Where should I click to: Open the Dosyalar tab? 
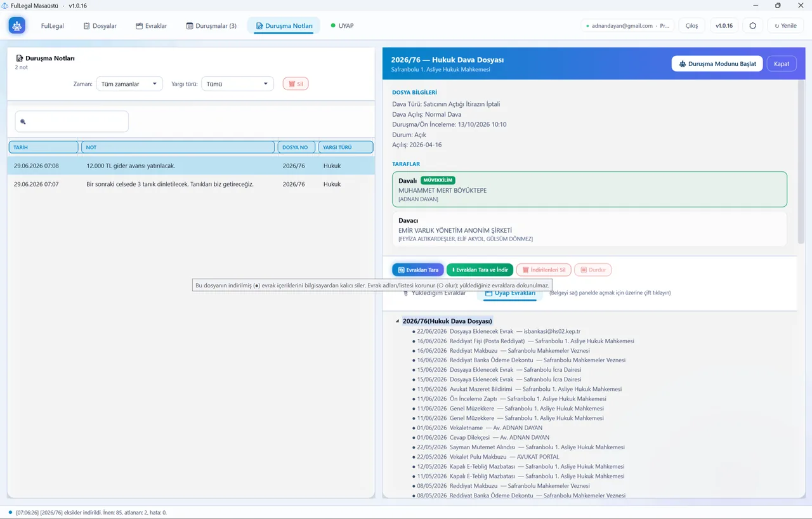(100, 26)
